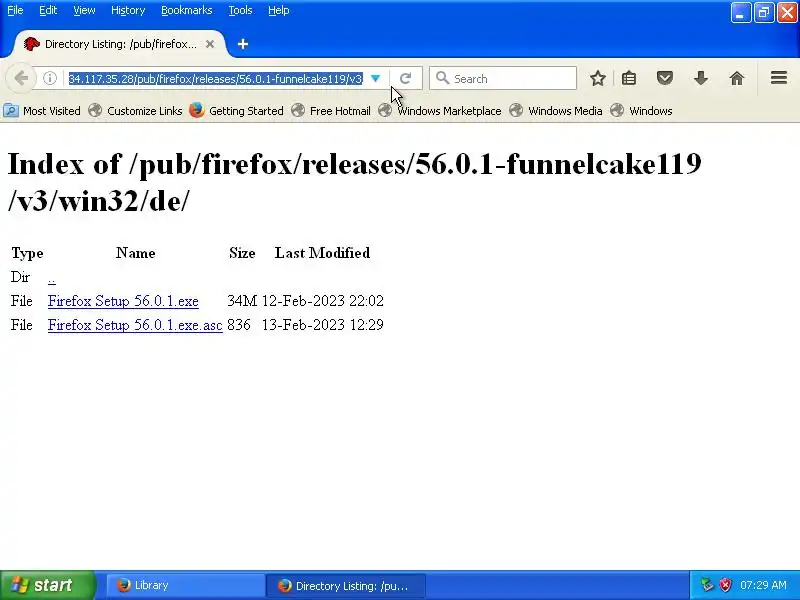The width and height of the screenshot is (800, 600).
Task: Click the 'Type' column header
Action: [27, 254]
